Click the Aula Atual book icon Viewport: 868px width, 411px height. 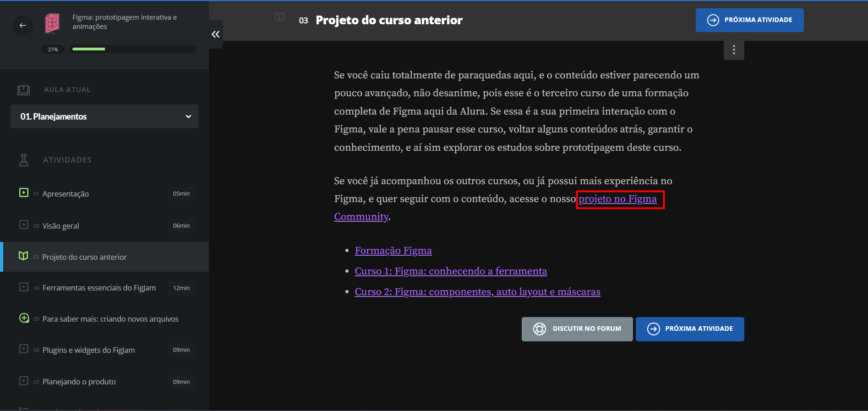pos(23,90)
